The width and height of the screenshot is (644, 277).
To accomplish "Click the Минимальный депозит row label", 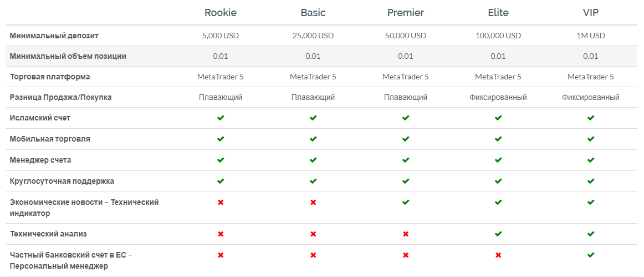I will (54, 36).
